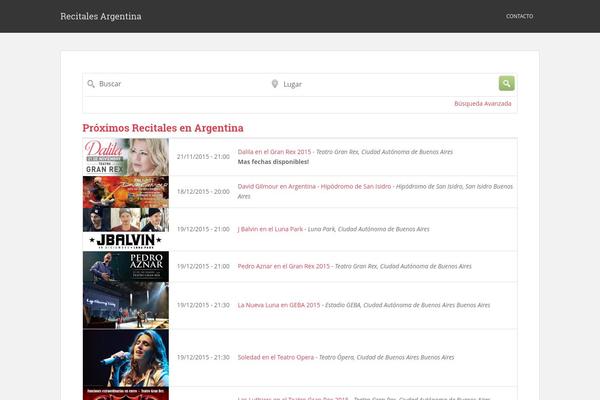Open Dalila en el Gran Rex 2015 link
The image size is (600, 400).
(x=274, y=152)
